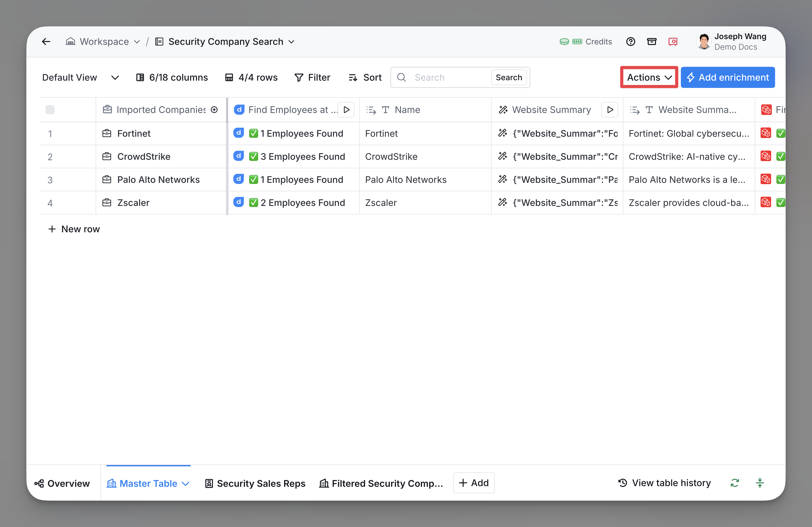
Task: Expand the Security Company Search table dropdown
Action: (x=291, y=42)
